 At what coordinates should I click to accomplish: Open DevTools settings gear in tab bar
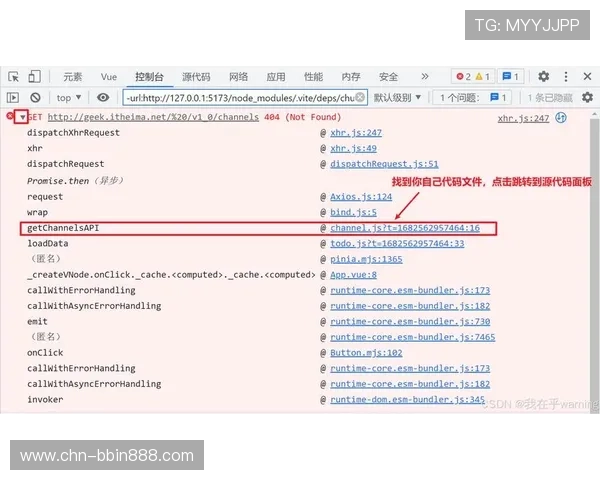coord(543,76)
